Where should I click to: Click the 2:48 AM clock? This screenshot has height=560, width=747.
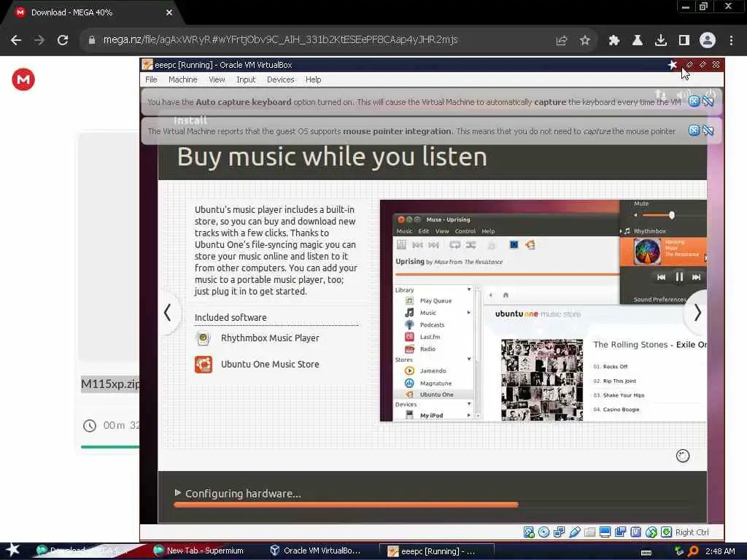(x=720, y=551)
